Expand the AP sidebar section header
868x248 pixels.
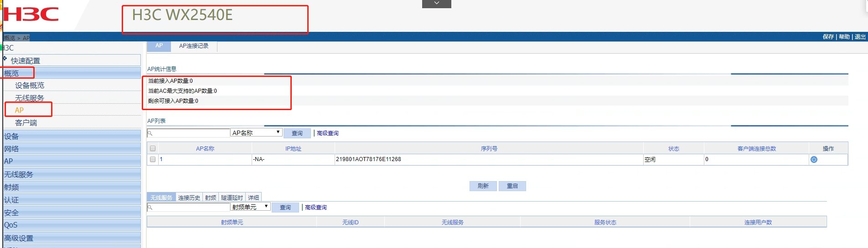pyautogui.click(x=72, y=161)
